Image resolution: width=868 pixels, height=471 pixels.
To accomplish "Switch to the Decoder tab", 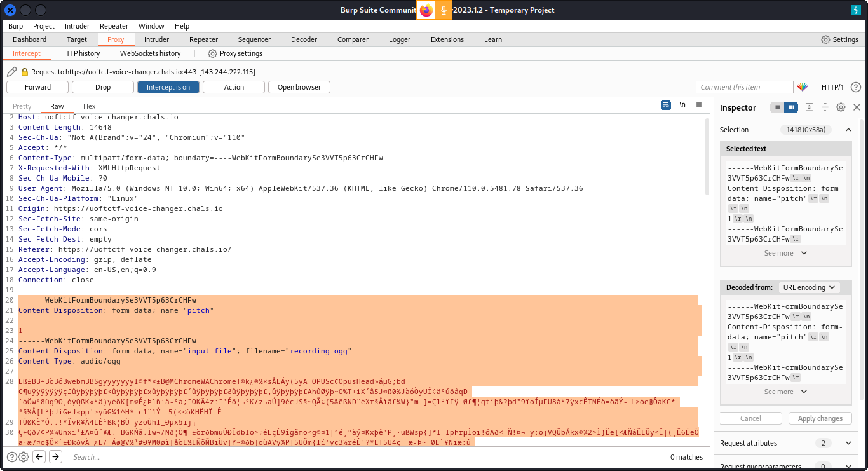I will tap(304, 39).
